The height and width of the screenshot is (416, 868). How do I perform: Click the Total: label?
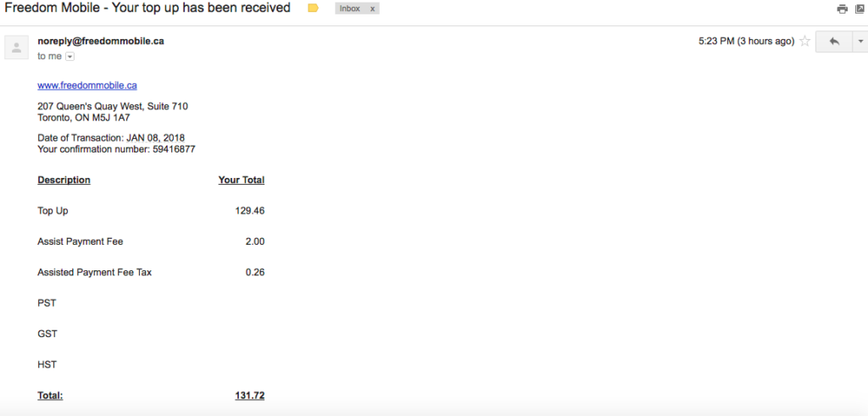click(x=50, y=396)
